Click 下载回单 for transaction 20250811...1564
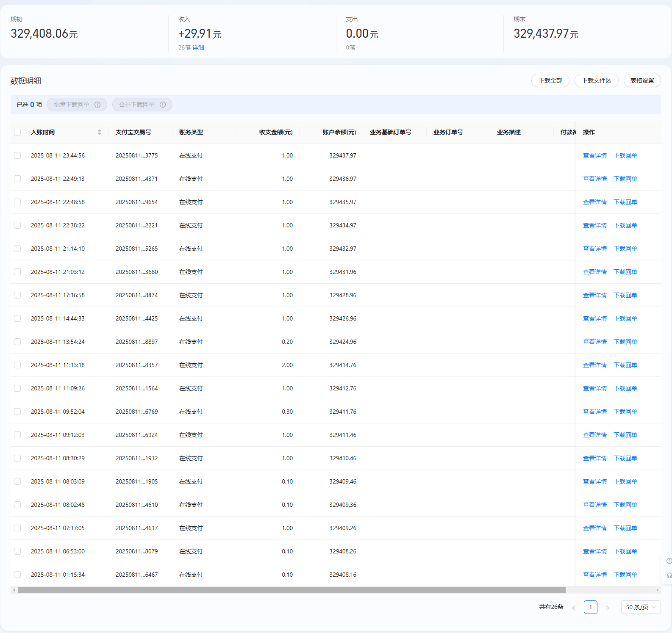This screenshot has height=633, width=672. point(625,388)
